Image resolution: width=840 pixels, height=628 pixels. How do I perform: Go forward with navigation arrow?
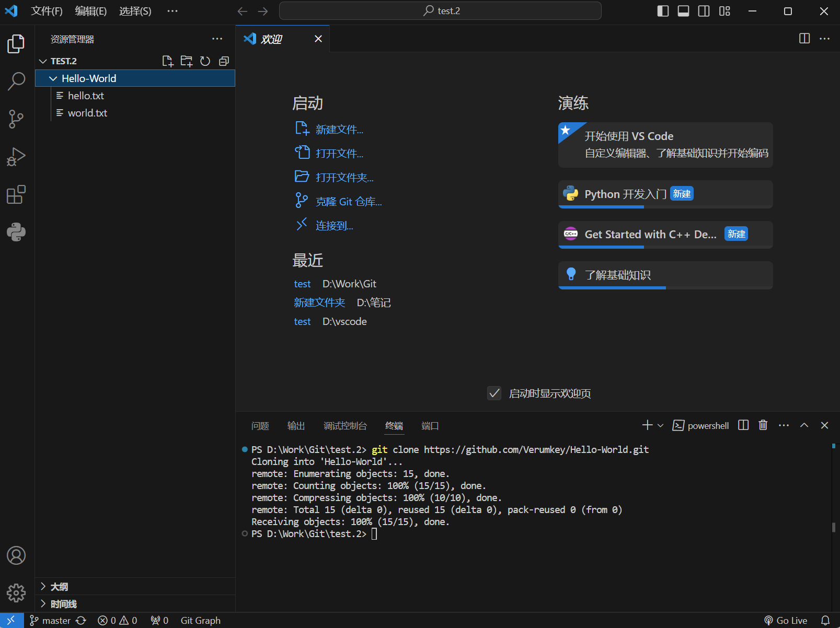coord(263,11)
